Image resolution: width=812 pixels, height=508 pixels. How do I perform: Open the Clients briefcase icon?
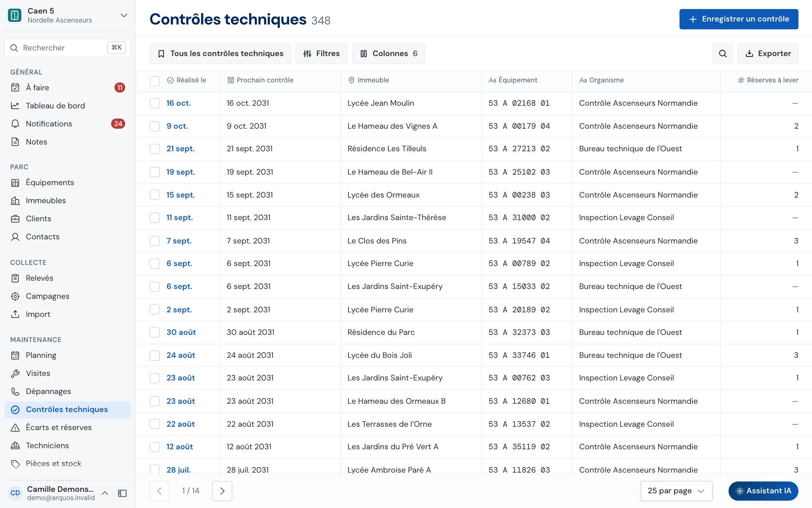click(15, 219)
